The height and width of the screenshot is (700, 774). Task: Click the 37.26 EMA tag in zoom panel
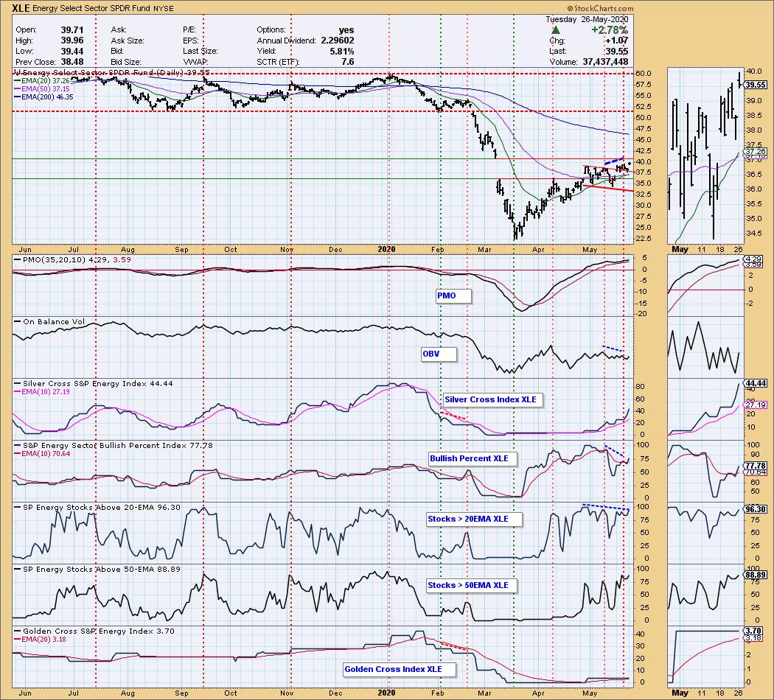[756, 151]
